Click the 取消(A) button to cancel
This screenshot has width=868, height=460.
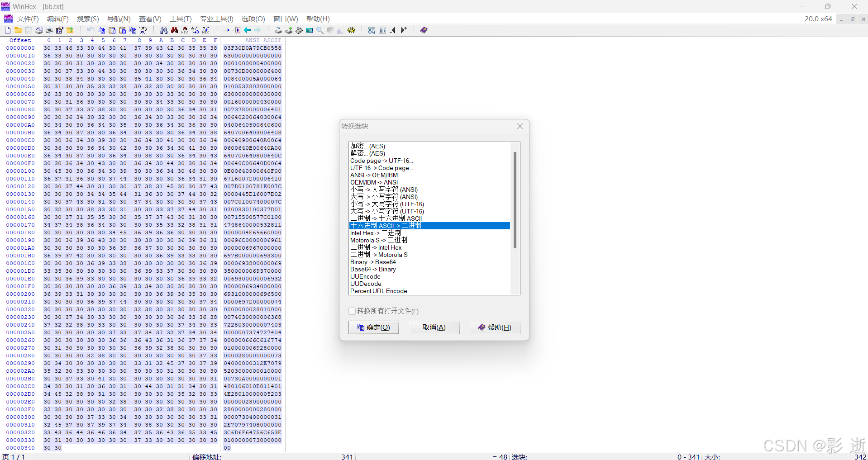434,327
